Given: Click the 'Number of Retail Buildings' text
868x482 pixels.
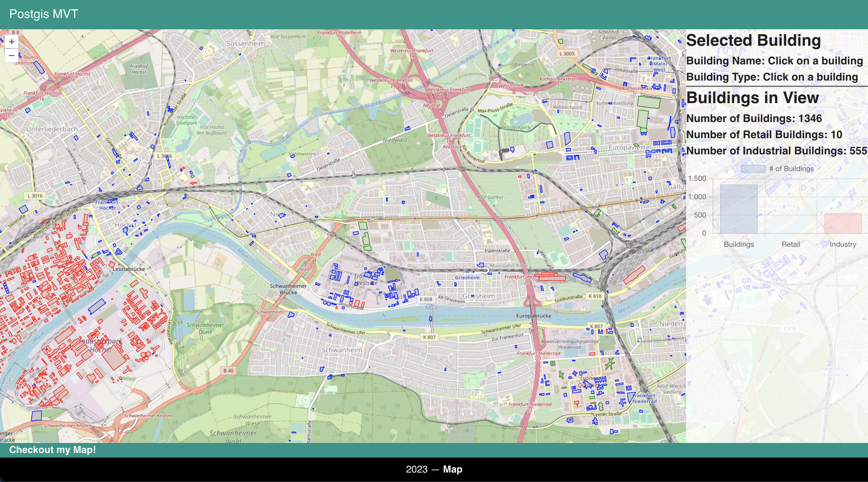Looking at the screenshot, I should pyautogui.click(x=764, y=135).
